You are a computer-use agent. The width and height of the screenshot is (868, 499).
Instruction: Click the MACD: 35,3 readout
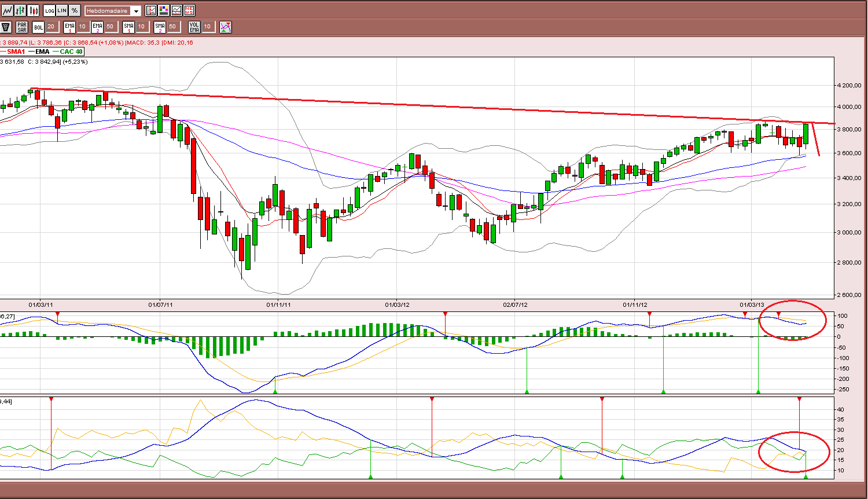[144, 43]
